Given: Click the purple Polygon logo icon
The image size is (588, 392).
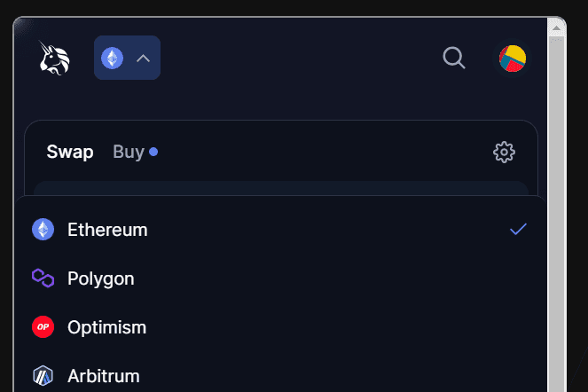Looking at the screenshot, I should point(43,278).
